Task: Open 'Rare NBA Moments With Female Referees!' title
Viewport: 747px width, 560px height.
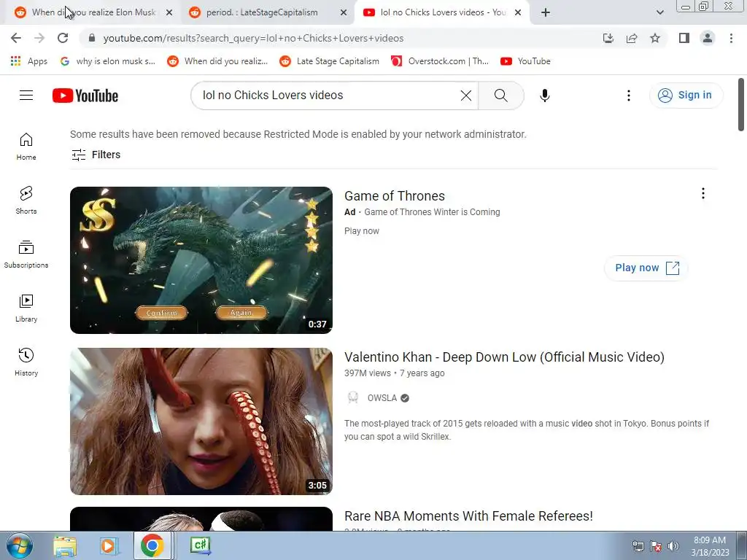Action: coord(468,516)
